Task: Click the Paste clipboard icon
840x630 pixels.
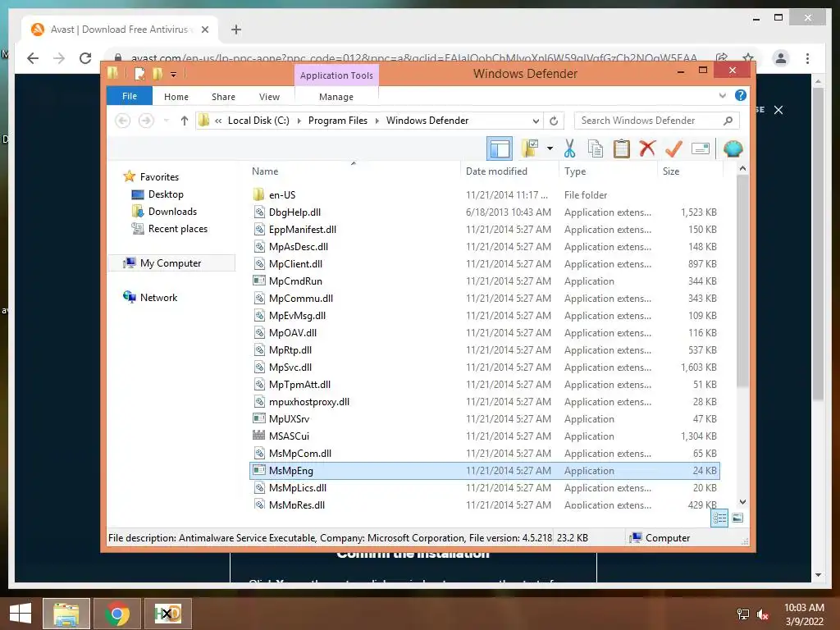Action: click(622, 148)
